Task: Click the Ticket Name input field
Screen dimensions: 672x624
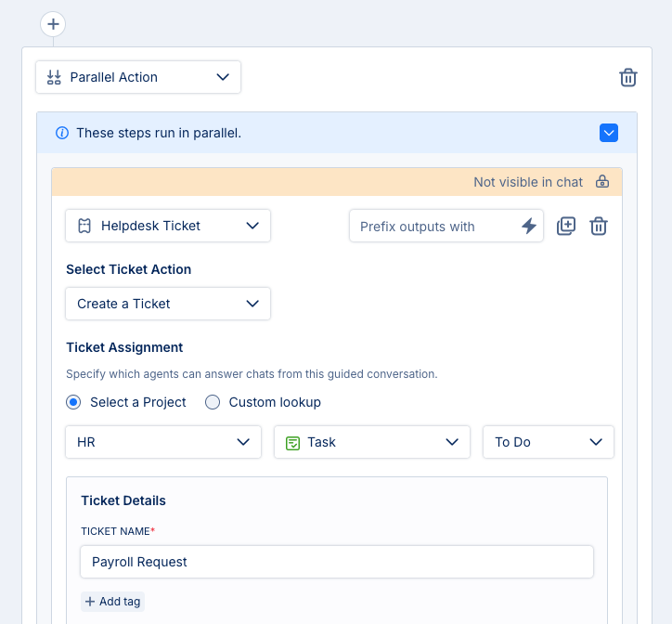Action: tap(336, 562)
